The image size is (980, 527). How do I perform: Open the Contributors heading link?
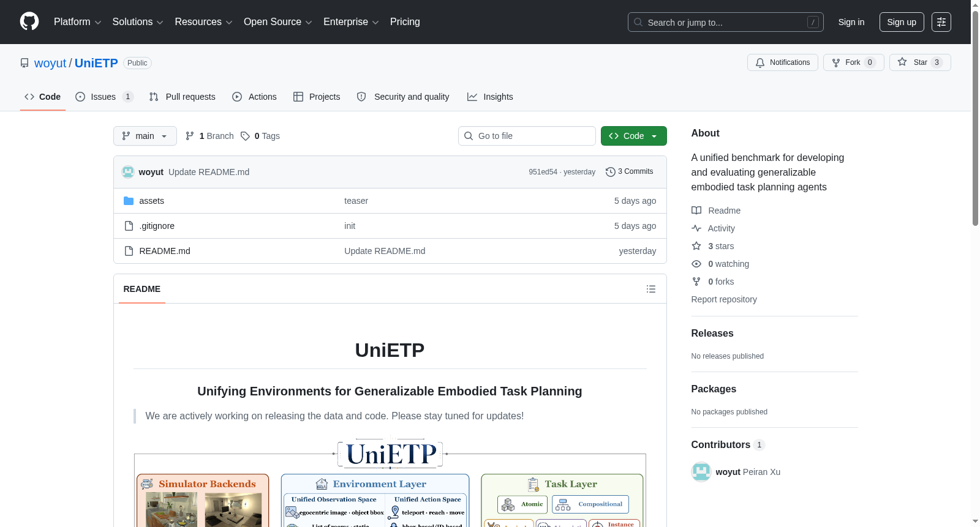728,445
